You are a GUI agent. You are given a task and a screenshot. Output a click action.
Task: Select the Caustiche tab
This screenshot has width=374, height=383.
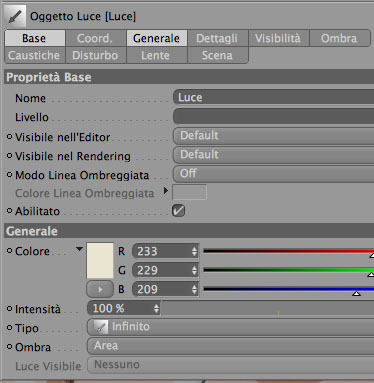click(x=35, y=55)
